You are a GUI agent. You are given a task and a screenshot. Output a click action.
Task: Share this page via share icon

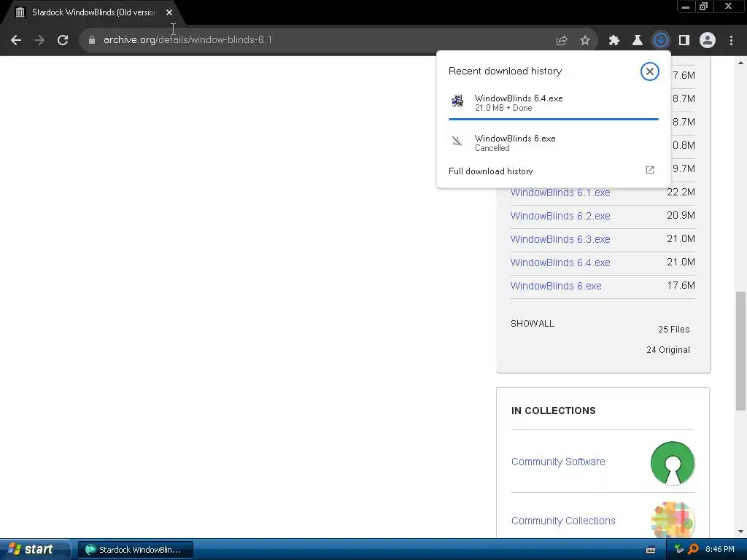point(562,41)
